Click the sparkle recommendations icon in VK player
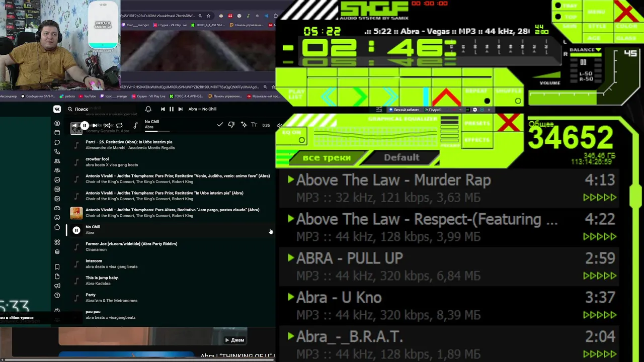 pos(244,125)
